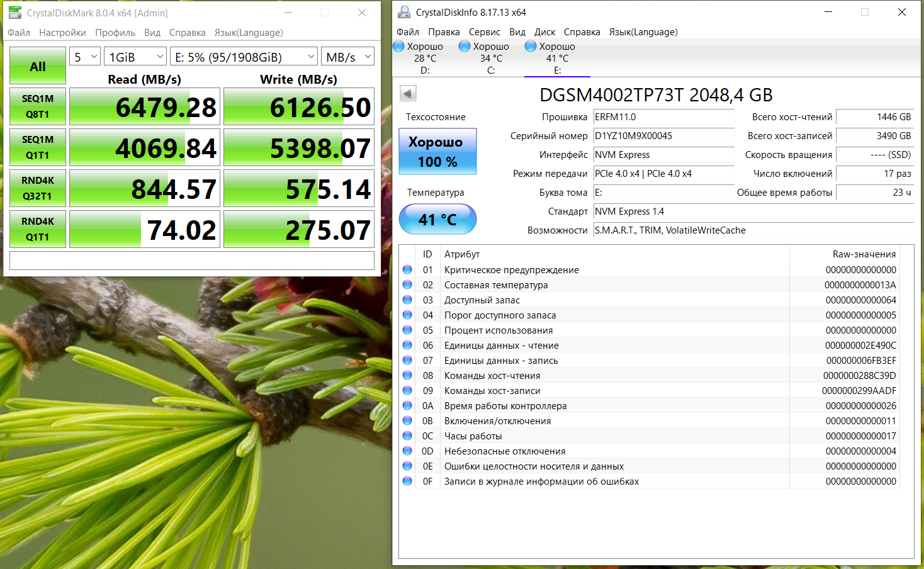924x569 pixels.
Task: Start the SEQ1M Q8T1 test
Action: click(38, 106)
